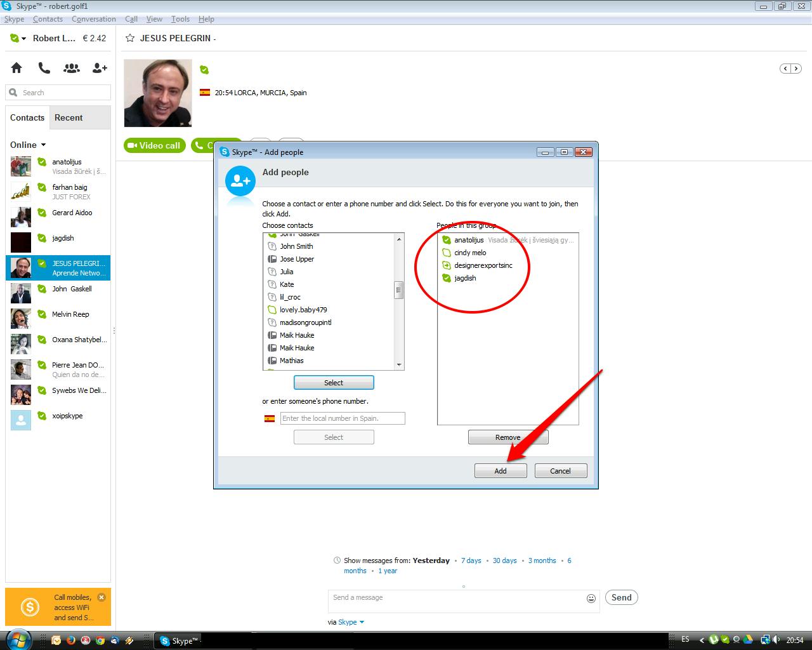Screen dimensions: 812x650
Task: Start a Video call
Action: click(155, 145)
